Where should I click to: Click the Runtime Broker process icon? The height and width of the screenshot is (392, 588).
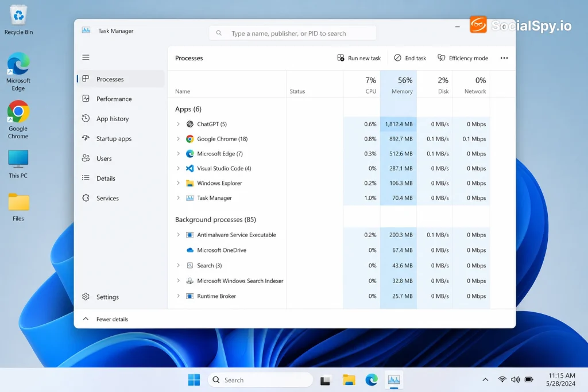189,296
